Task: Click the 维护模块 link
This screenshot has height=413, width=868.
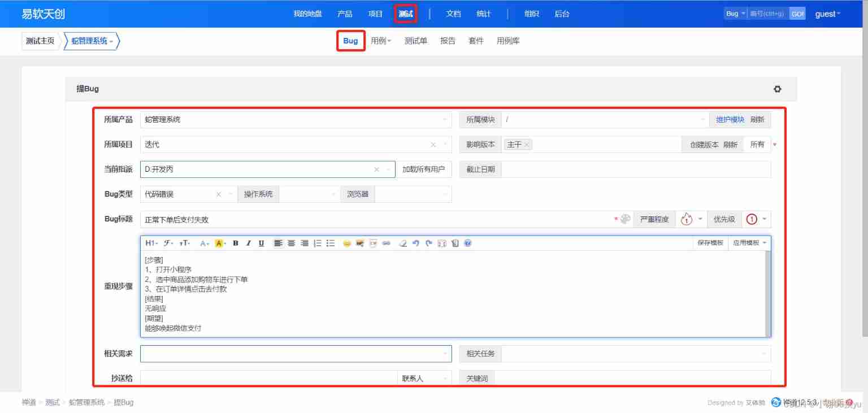Action: [730, 120]
